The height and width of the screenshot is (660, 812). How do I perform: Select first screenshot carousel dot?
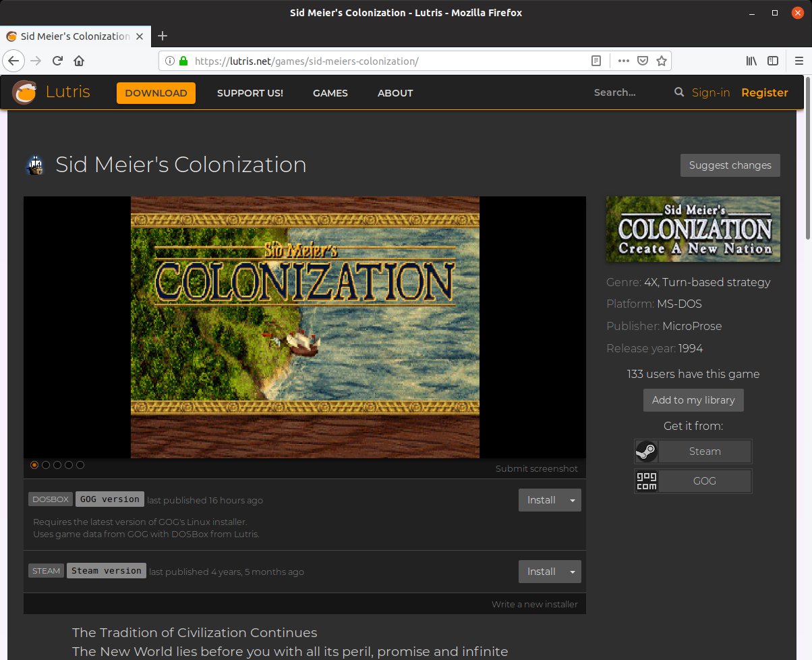(x=34, y=465)
